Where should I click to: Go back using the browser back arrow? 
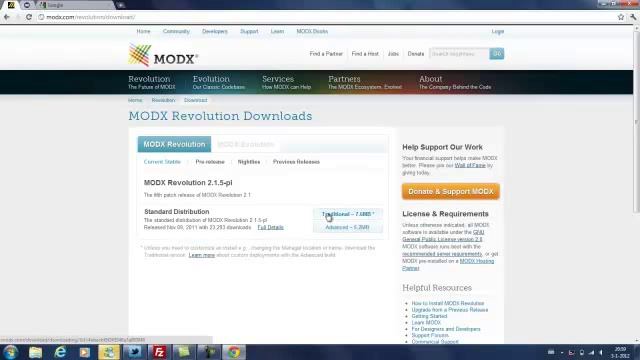tap(7, 17)
